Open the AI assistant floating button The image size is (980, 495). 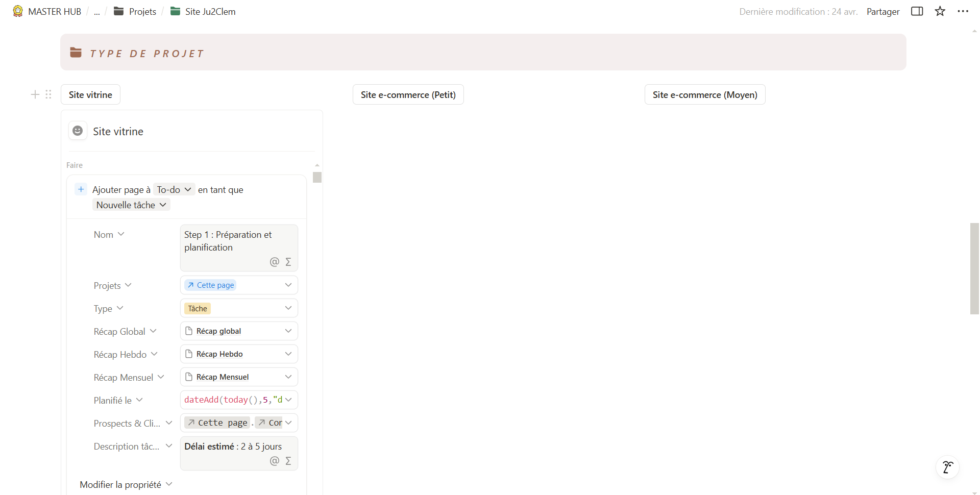[947, 467]
